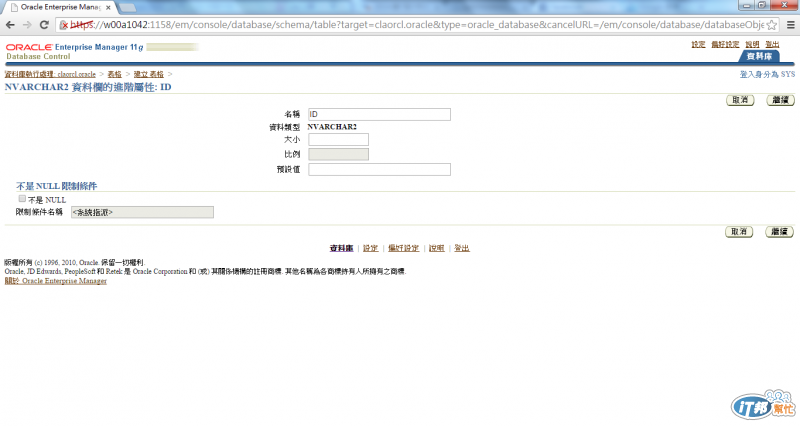Click bottom 繼續 continue button
The image size is (800, 426).
coord(779,232)
